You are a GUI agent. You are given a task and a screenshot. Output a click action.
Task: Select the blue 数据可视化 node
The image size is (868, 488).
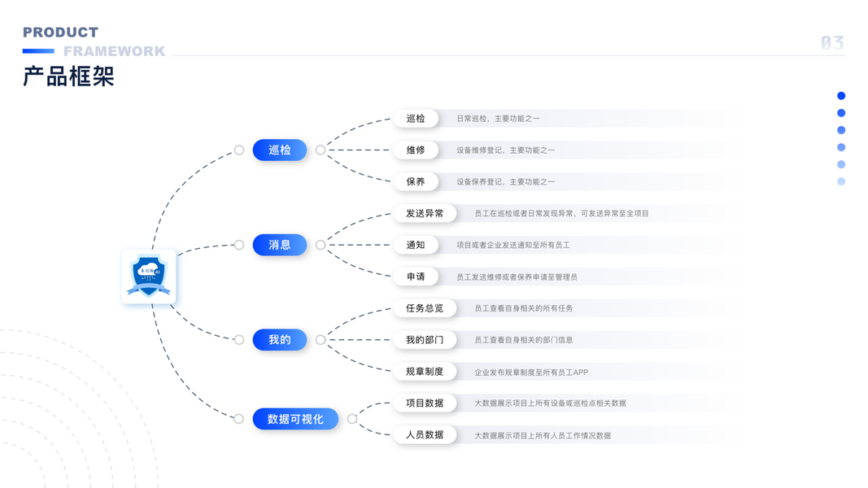295,419
